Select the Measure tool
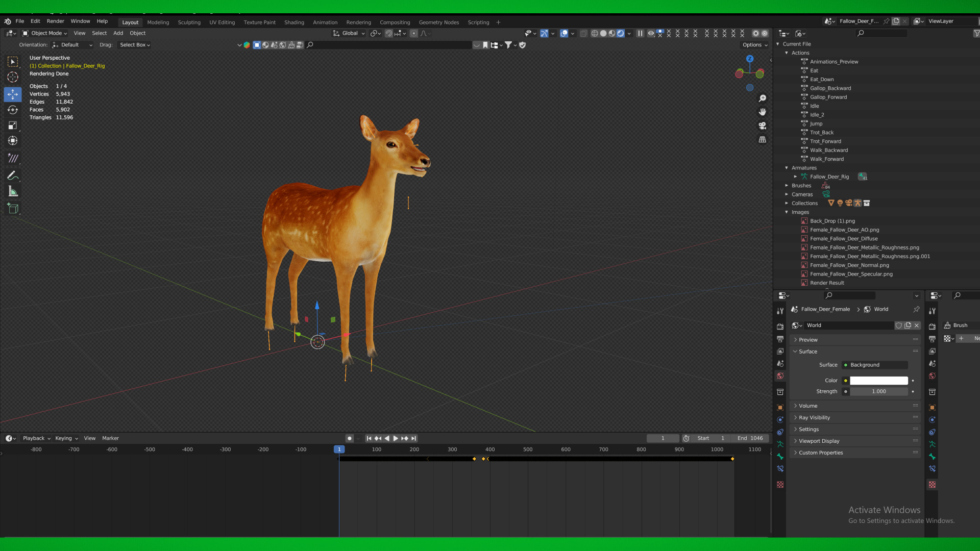Image resolution: width=980 pixels, height=551 pixels. pyautogui.click(x=13, y=191)
